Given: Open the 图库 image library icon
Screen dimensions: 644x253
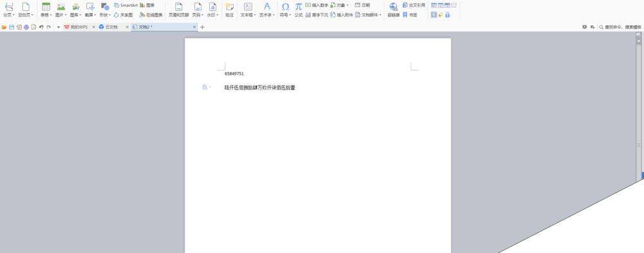Looking at the screenshot, I should pyautogui.click(x=75, y=6).
